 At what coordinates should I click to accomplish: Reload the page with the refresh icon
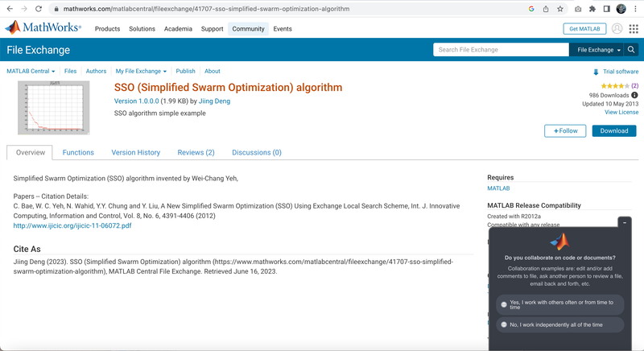(39, 9)
